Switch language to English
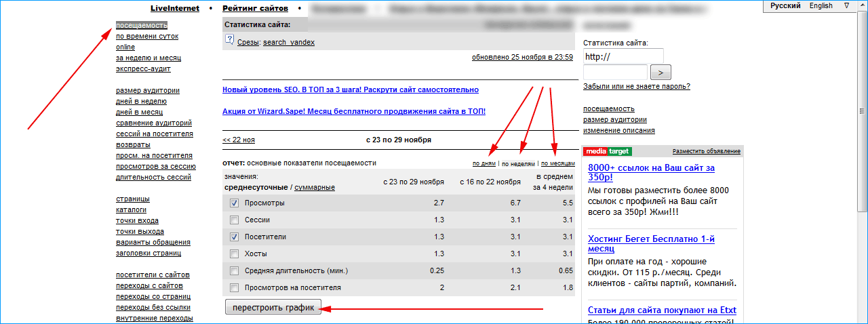868x324 pixels. [821, 5]
